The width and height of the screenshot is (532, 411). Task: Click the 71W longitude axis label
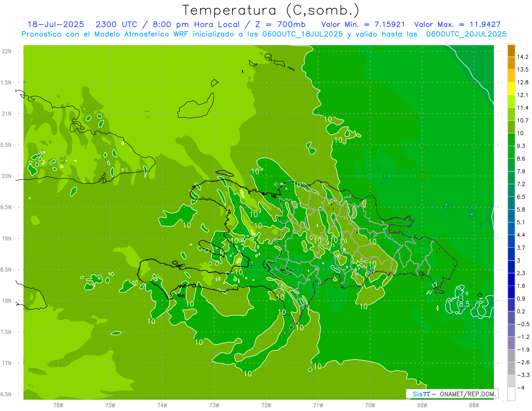tap(318, 405)
